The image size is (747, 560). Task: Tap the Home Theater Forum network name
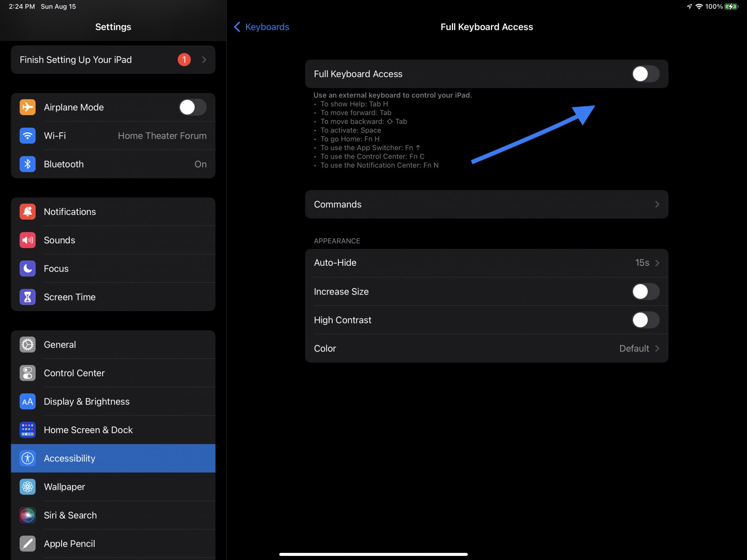pyautogui.click(x=162, y=136)
